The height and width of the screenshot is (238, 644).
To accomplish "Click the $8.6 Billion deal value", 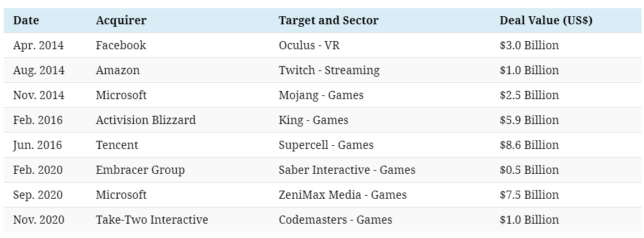I will [530, 145].
